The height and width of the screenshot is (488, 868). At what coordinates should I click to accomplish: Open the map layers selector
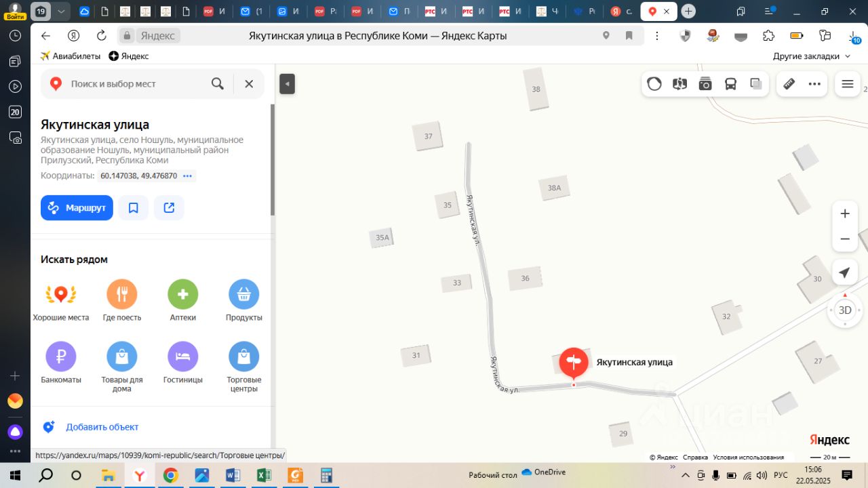point(755,84)
